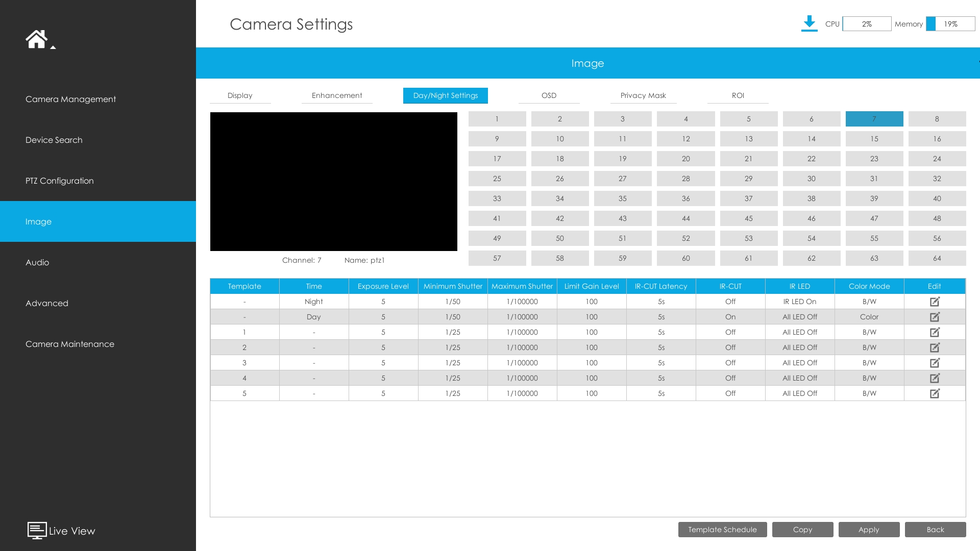Image resolution: width=980 pixels, height=551 pixels.
Task: Click the Template Schedule button
Action: coord(722,530)
